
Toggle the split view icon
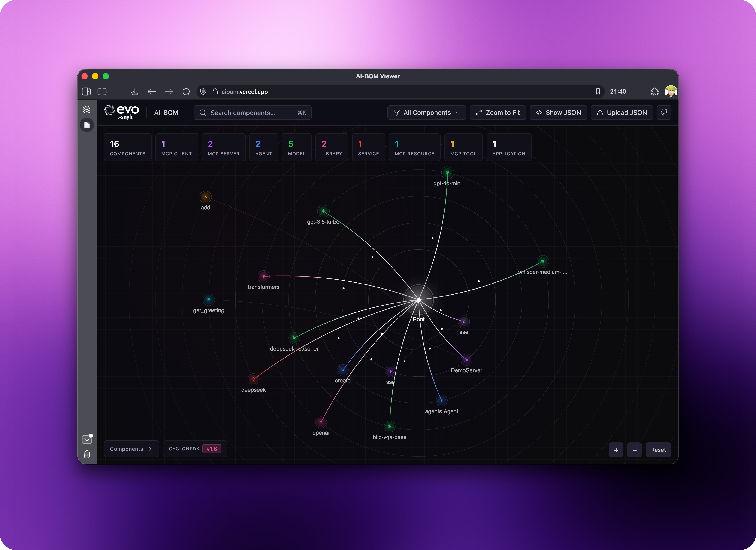[x=102, y=91]
